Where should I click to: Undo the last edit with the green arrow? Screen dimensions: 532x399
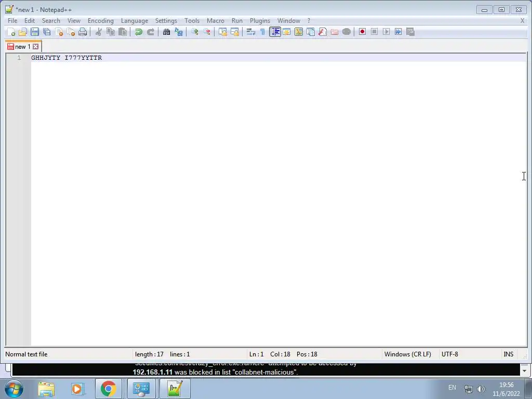coord(138,32)
